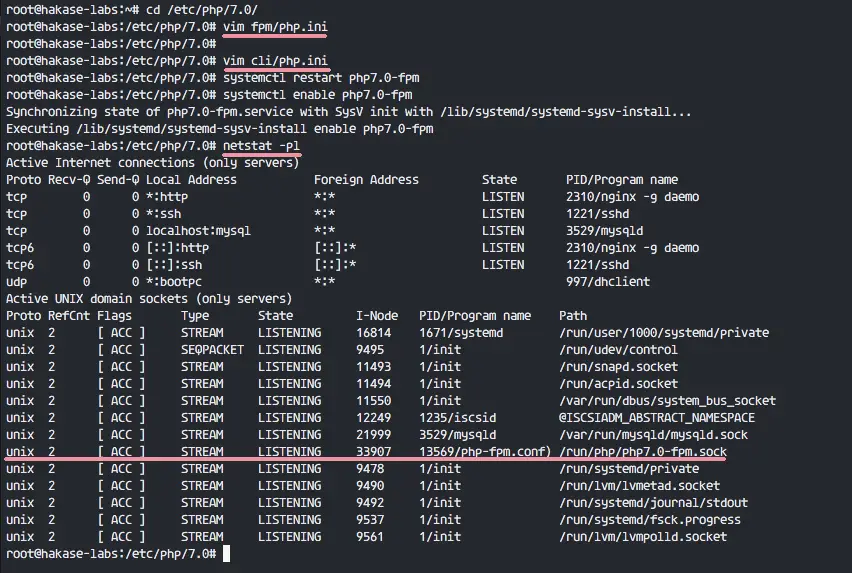Screen dimensions: 852x573
Task: Click the 'Foreign Address' column header
Action: [x=366, y=180]
